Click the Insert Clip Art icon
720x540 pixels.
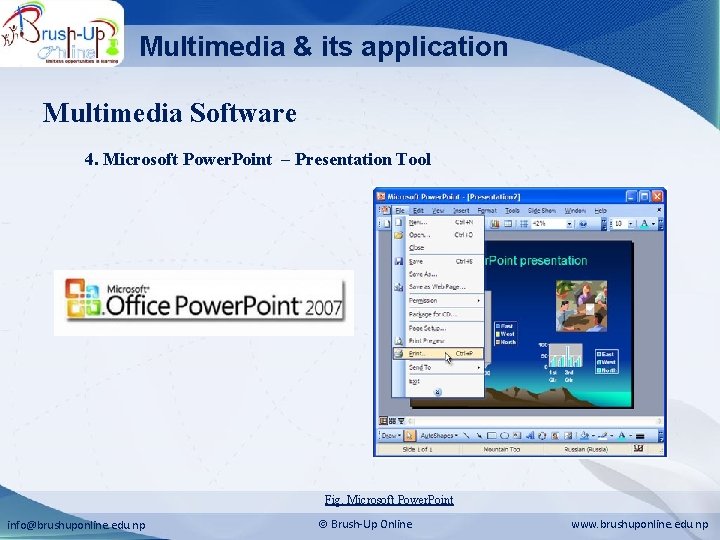pyautogui.click(x=555, y=436)
